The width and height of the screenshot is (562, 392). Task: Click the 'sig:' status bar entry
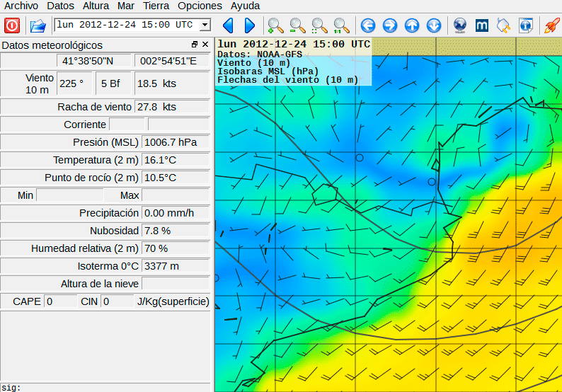(11, 388)
